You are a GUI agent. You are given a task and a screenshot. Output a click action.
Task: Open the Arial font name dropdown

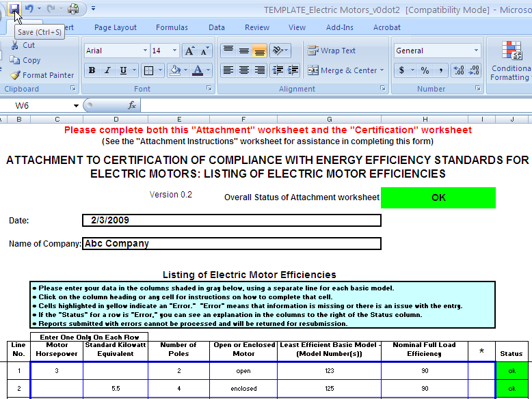pyautogui.click(x=145, y=51)
